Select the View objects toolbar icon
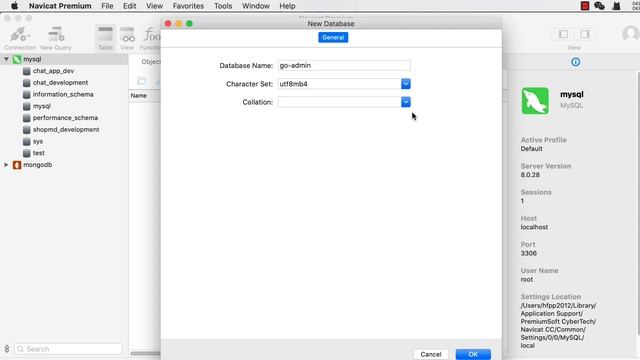 [127, 34]
